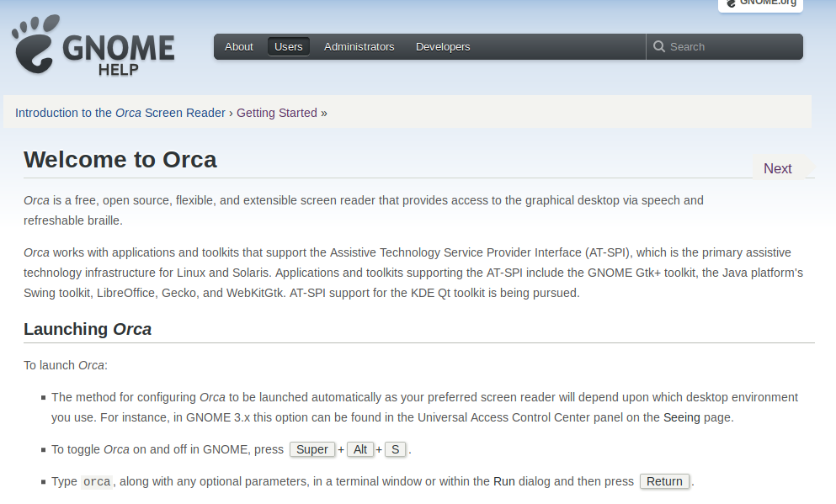Viewport: 836px width, 504px height.
Task: Click the orca command code text
Action: (x=97, y=481)
